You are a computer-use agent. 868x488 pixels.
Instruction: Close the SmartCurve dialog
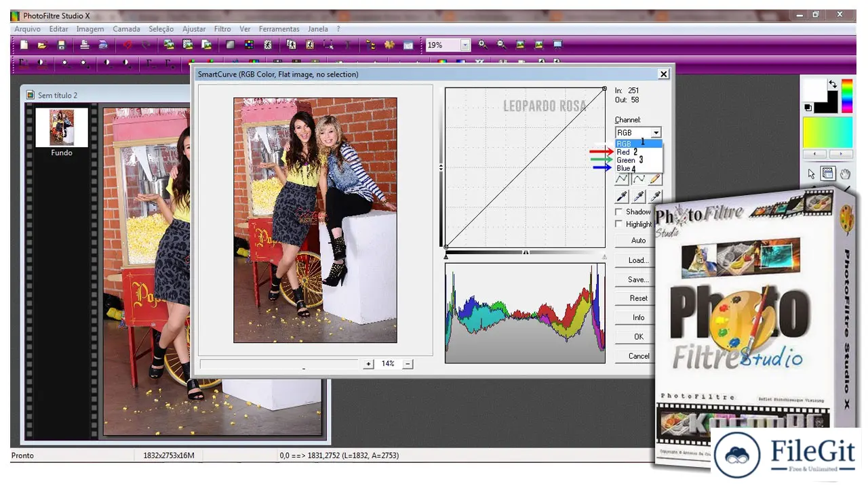click(x=663, y=74)
